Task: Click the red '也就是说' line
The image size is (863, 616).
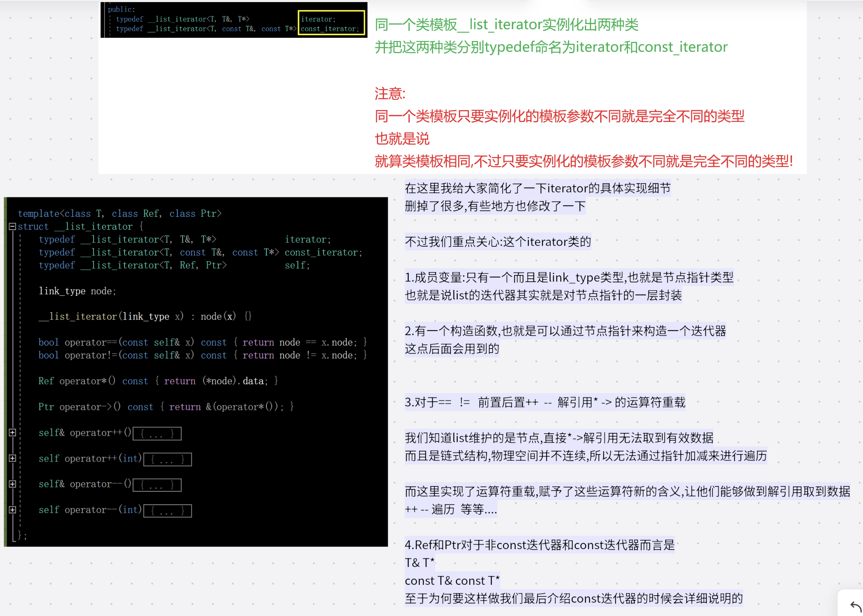Action: [402, 138]
